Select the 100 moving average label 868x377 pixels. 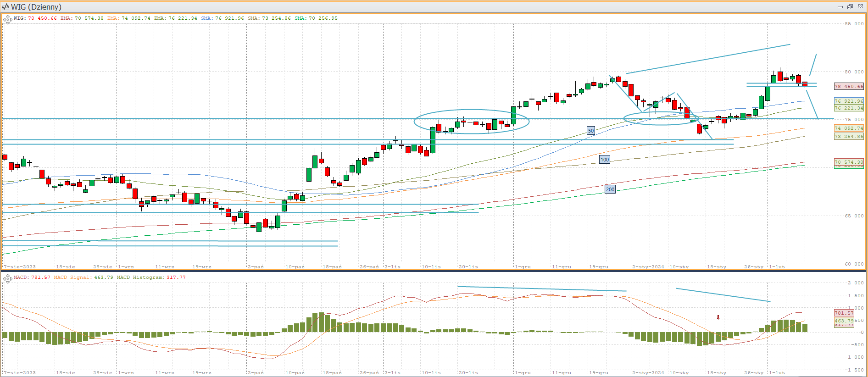tap(605, 160)
